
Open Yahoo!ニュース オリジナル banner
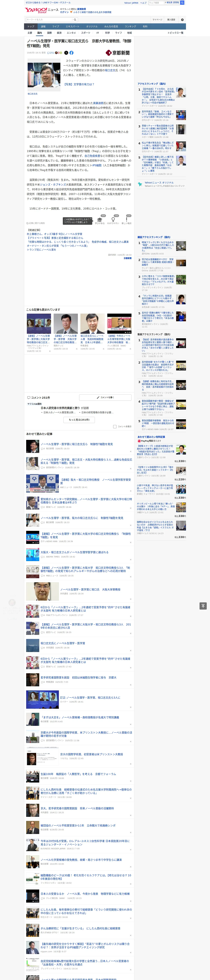tap(161, 184)
